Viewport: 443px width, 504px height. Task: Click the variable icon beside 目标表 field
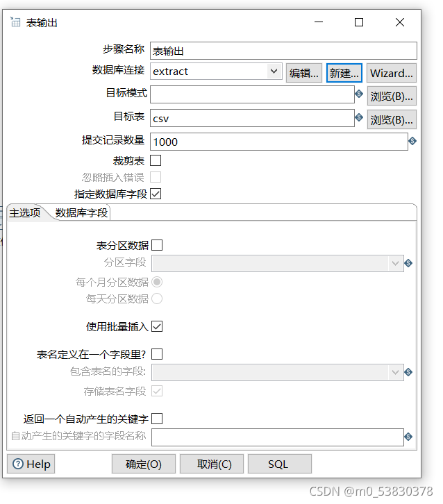point(359,117)
